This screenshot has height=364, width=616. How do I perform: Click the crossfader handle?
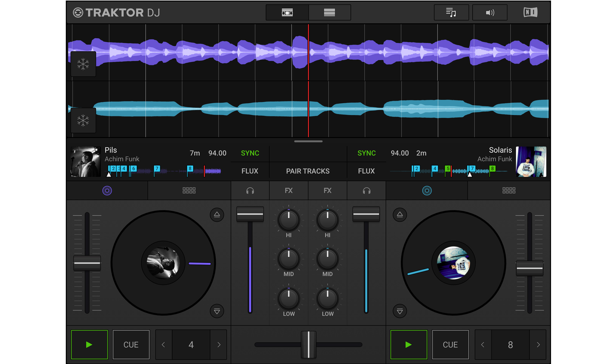tap(308, 345)
